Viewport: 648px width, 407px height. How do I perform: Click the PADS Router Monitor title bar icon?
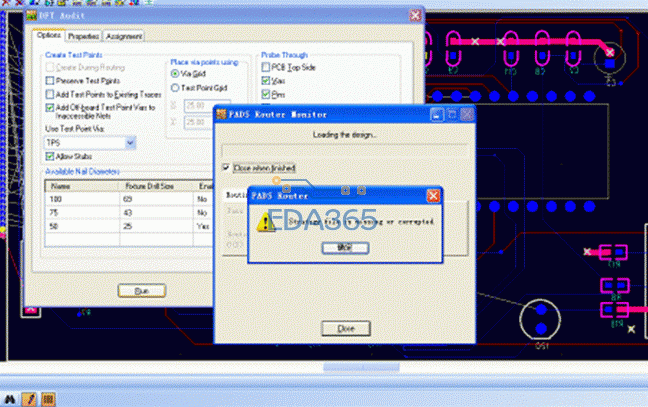222,114
